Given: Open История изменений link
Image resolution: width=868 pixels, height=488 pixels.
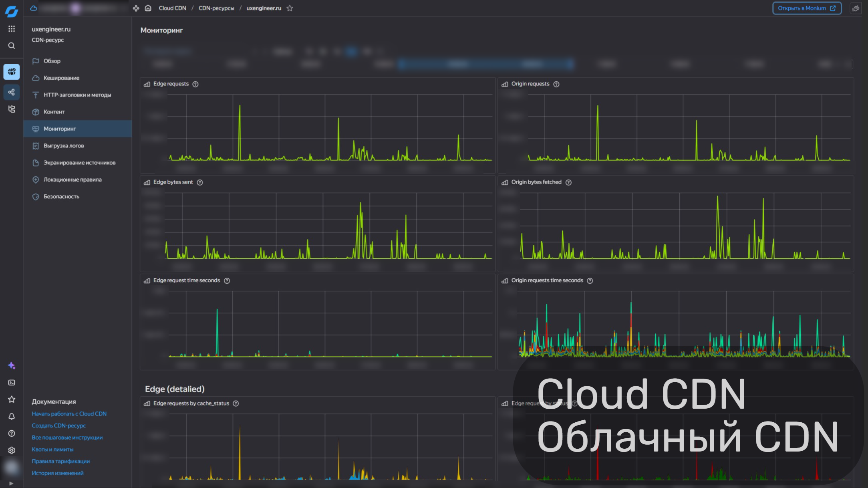Looking at the screenshot, I should coord(58,473).
